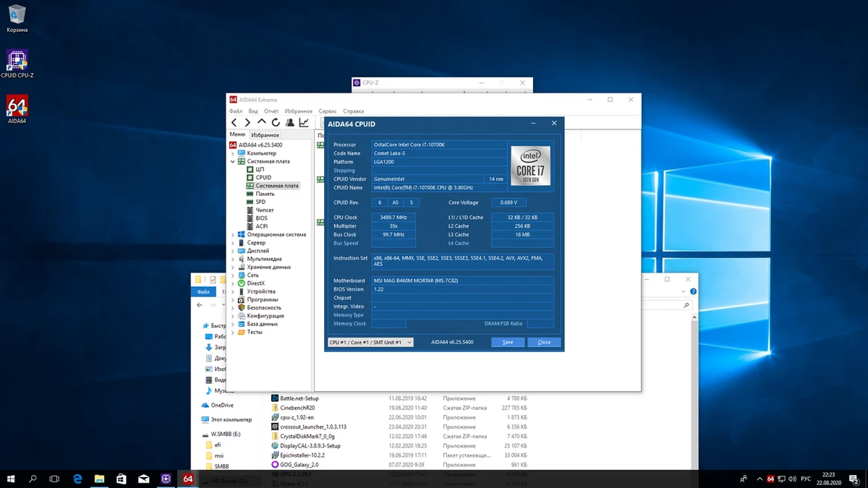Open the CPU #1 / Core #1 dropdown
868x488 pixels.
coord(370,342)
